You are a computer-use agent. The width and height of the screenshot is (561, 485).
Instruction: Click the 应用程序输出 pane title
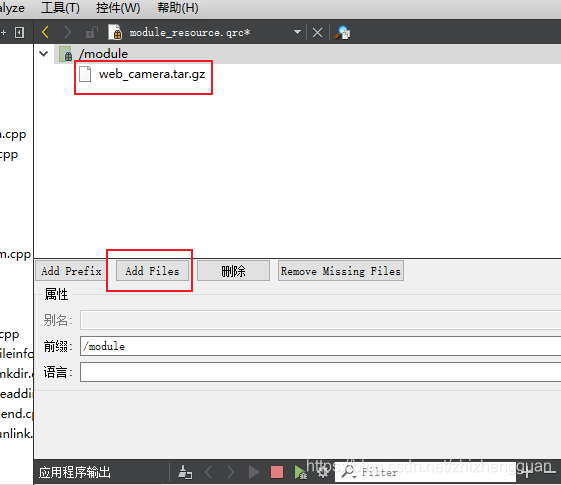tap(75, 472)
